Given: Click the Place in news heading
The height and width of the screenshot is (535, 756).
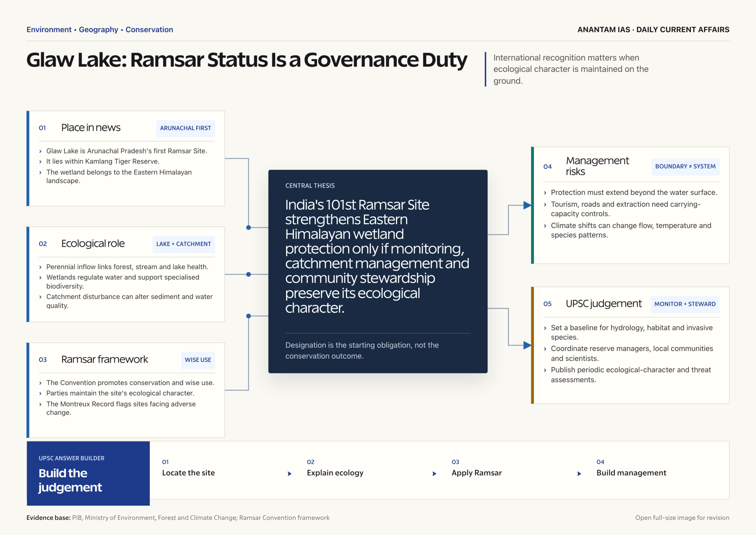Looking at the screenshot, I should [x=91, y=128].
